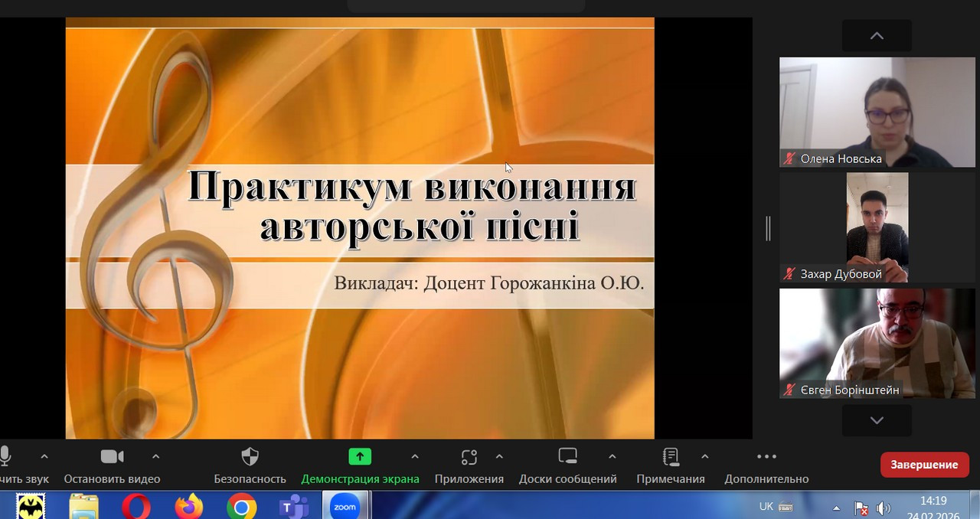Click the 14:19 taskbar clock
Image resolution: width=980 pixels, height=519 pixels.
coord(933,501)
